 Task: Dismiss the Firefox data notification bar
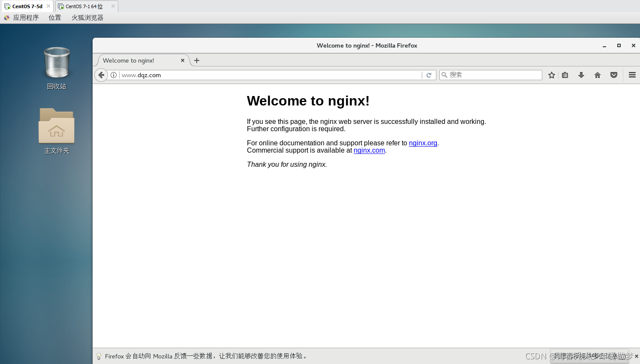(x=637, y=356)
